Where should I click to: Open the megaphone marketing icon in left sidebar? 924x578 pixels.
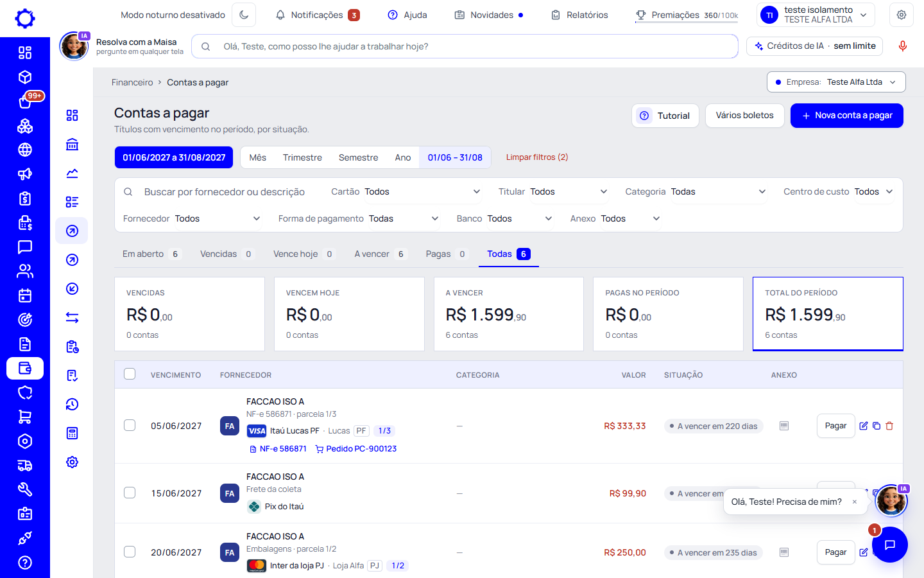[25, 174]
